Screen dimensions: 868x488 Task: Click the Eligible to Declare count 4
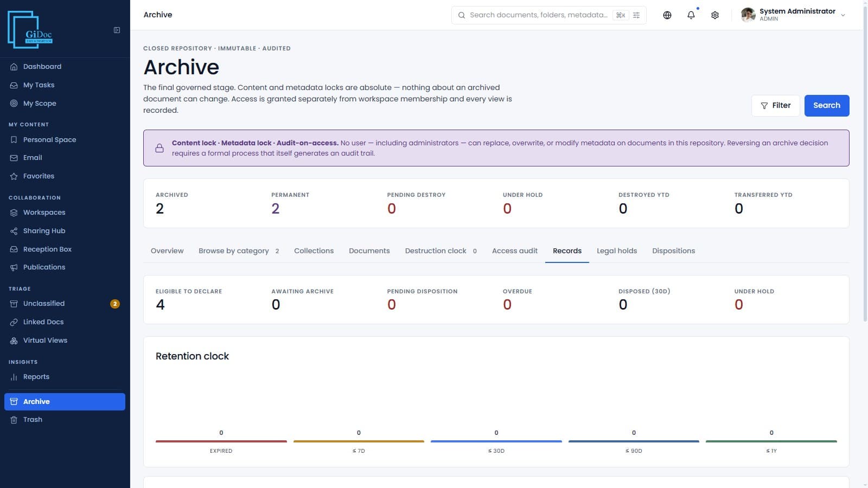tap(160, 305)
